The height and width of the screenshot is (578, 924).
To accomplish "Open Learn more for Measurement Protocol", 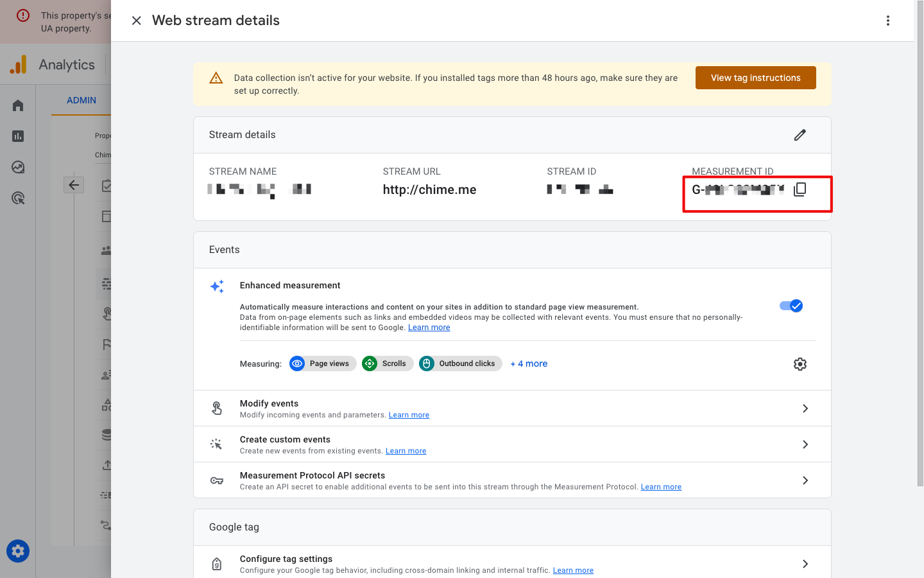I will tap(661, 487).
